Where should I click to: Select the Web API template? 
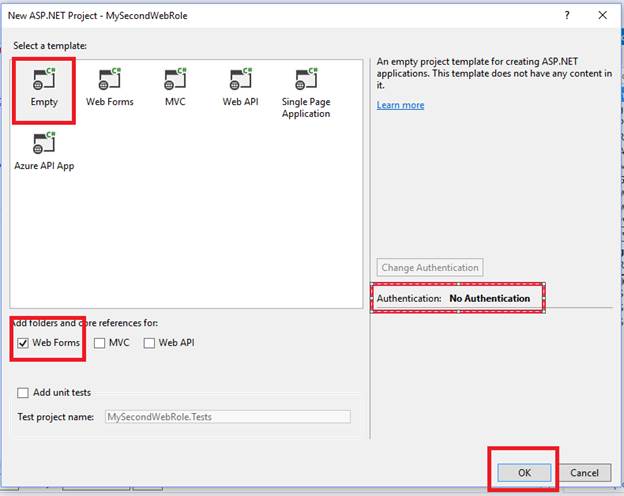click(240, 88)
